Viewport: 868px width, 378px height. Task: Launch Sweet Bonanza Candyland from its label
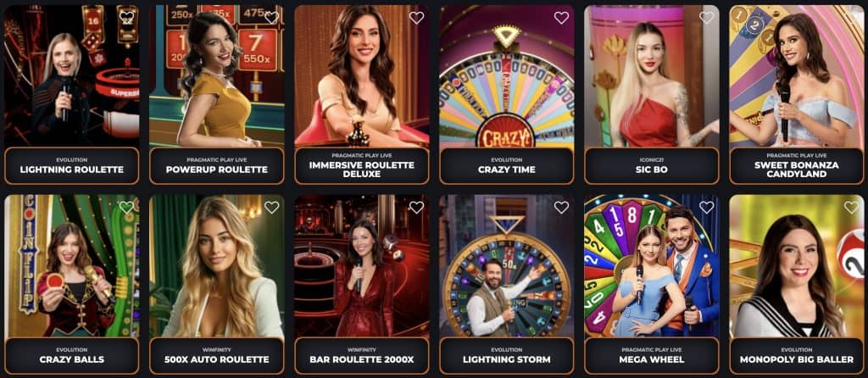click(x=797, y=165)
